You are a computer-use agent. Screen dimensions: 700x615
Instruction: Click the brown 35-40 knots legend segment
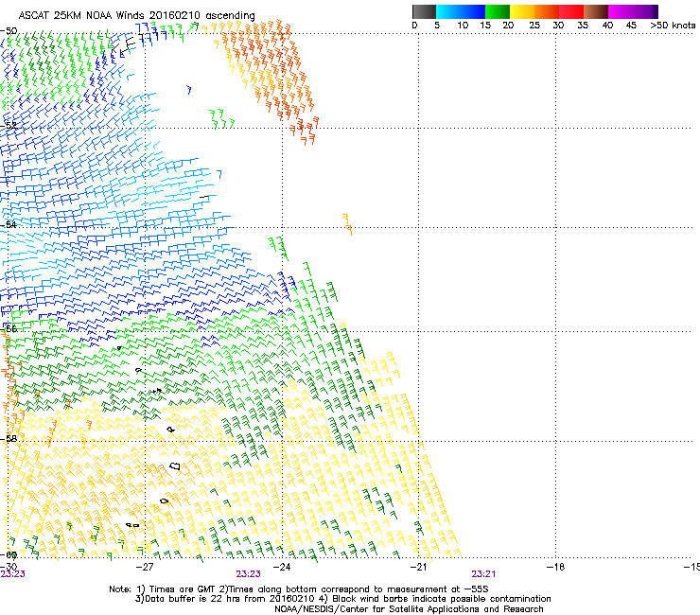pos(596,11)
